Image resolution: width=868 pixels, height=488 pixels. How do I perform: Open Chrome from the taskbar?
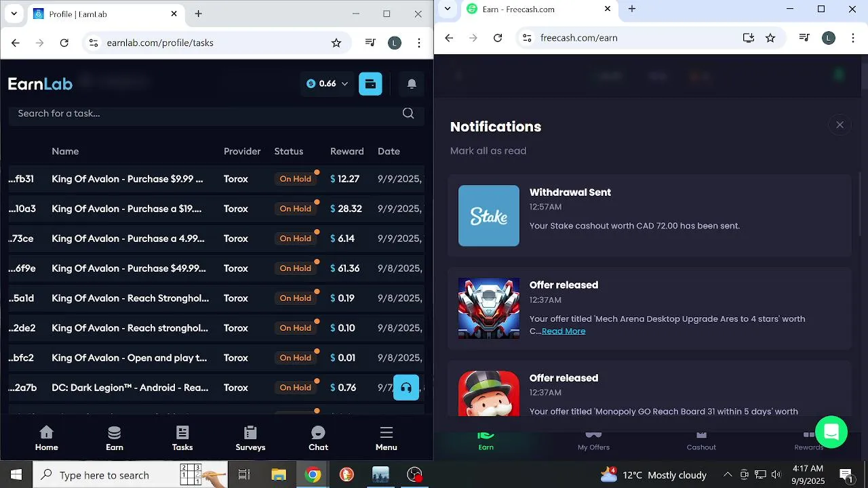pyautogui.click(x=313, y=475)
